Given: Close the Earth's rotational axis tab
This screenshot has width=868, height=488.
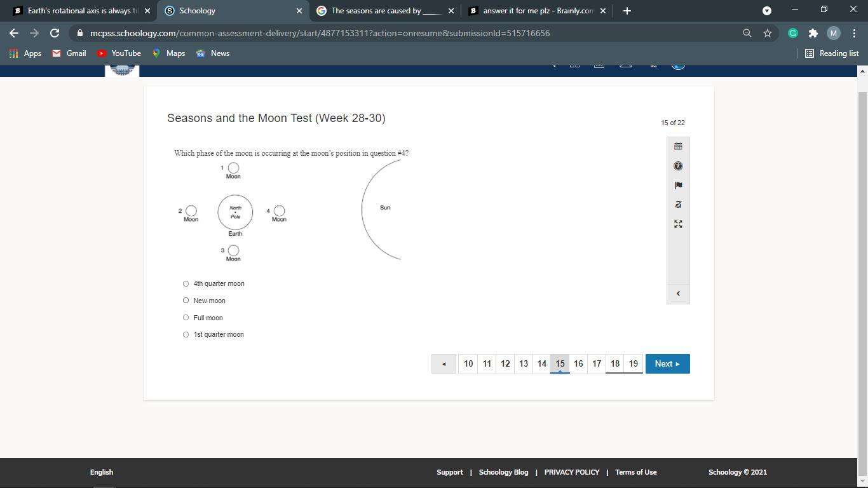Looking at the screenshot, I should point(147,11).
